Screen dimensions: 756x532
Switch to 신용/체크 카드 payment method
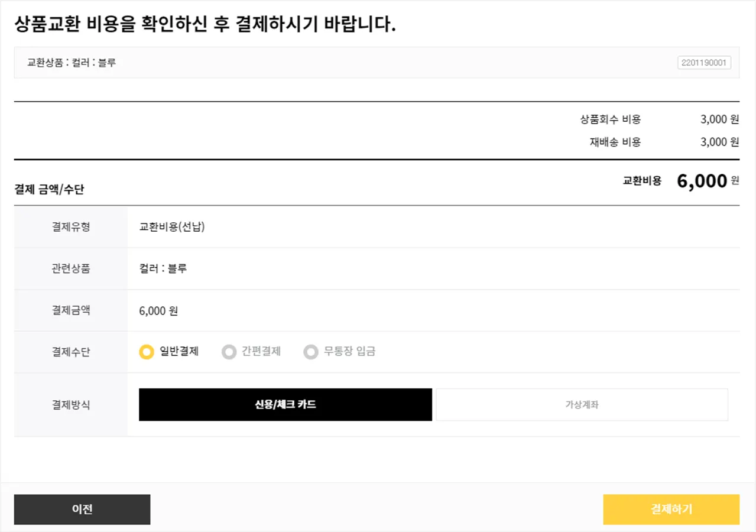point(285,405)
